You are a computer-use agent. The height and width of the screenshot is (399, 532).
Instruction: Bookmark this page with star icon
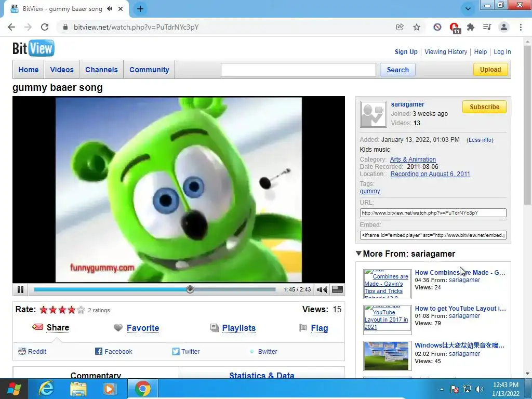(417, 27)
